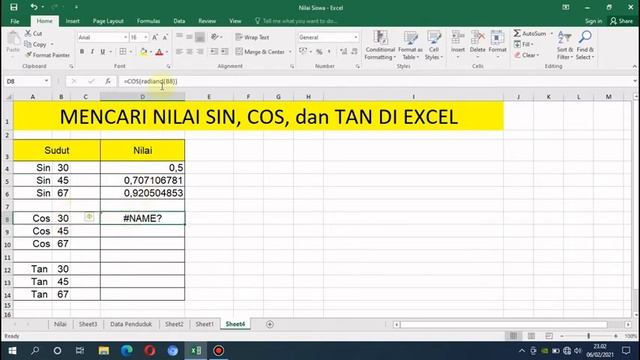Switch to the Page Layout tab
640x360 pixels.
coord(108,21)
